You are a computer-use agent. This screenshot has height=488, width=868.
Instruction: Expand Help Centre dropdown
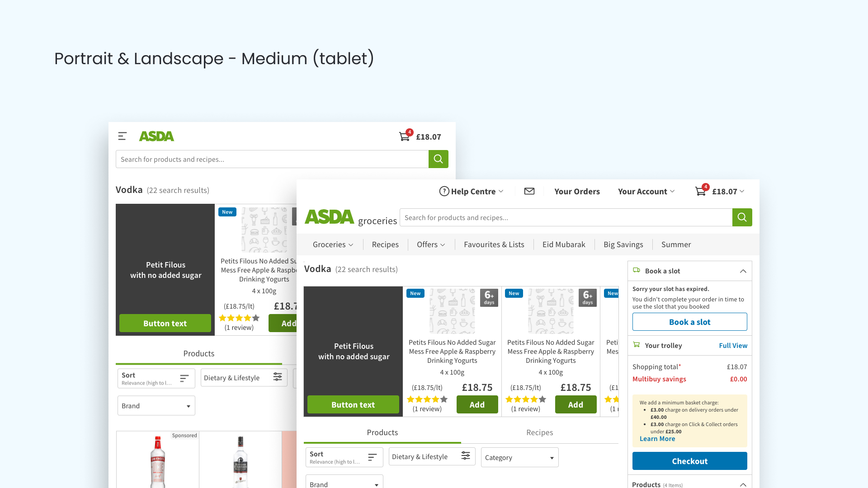[501, 191]
